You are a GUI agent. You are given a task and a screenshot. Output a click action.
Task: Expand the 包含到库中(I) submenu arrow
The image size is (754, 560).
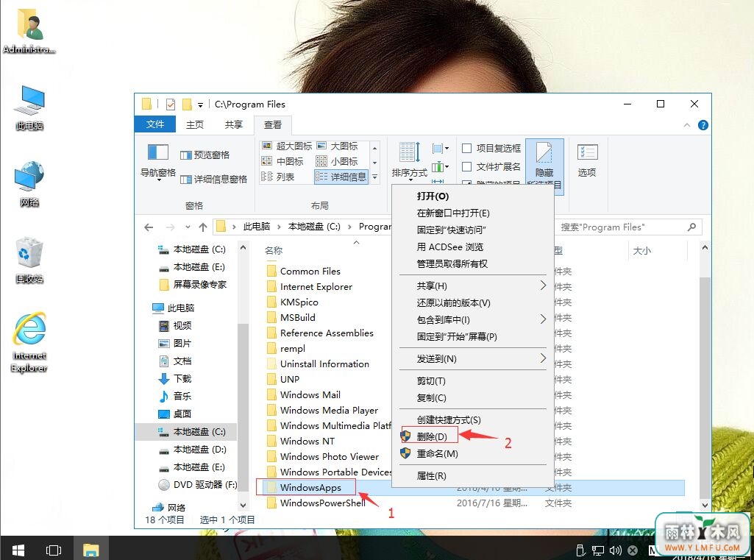(x=543, y=319)
